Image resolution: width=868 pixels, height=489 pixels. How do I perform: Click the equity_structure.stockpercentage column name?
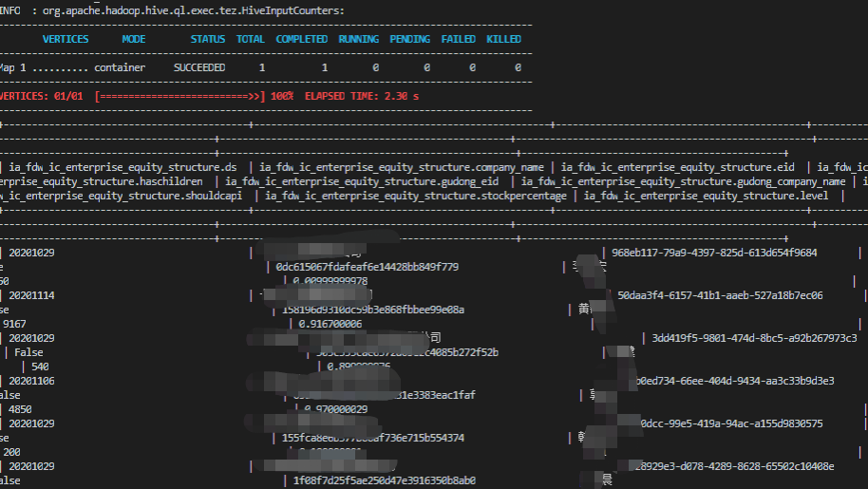(416, 196)
